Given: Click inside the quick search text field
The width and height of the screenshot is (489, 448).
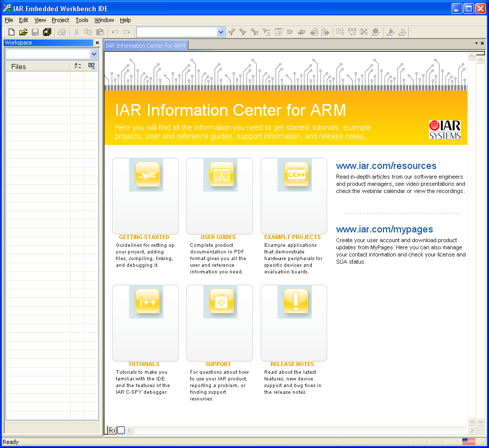Looking at the screenshot, I should [177, 32].
